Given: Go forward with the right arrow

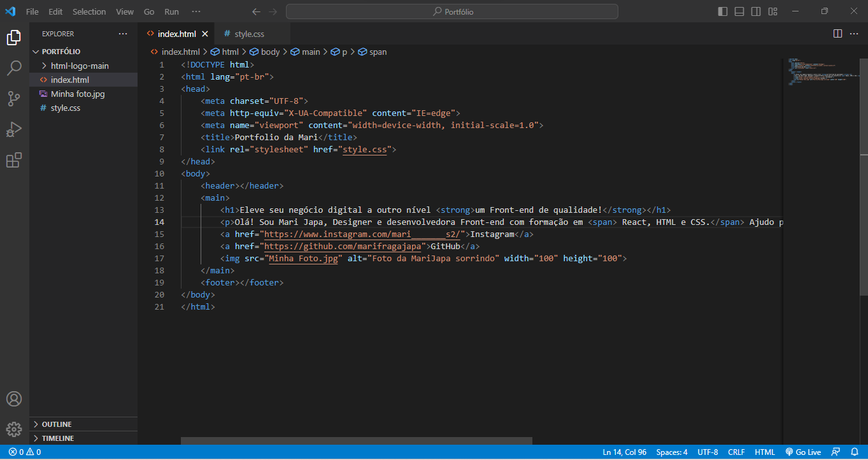Looking at the screenshot, I should [273, 11].
